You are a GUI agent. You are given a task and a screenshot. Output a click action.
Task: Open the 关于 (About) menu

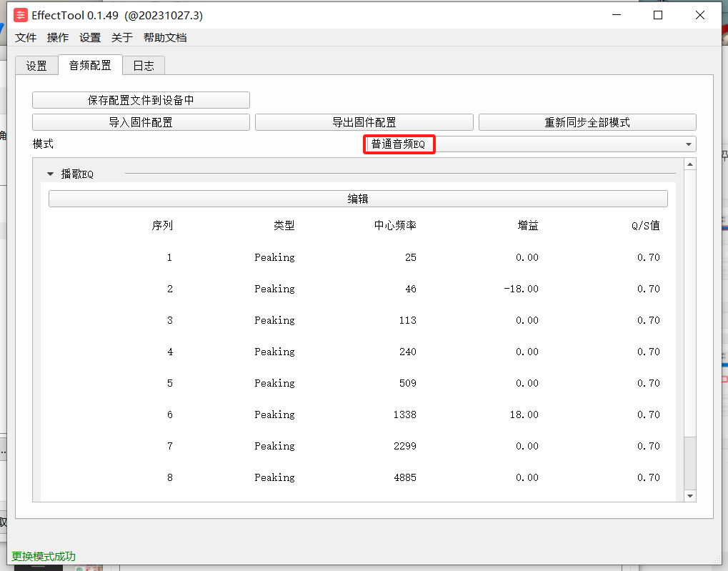(x=121, y=37)
